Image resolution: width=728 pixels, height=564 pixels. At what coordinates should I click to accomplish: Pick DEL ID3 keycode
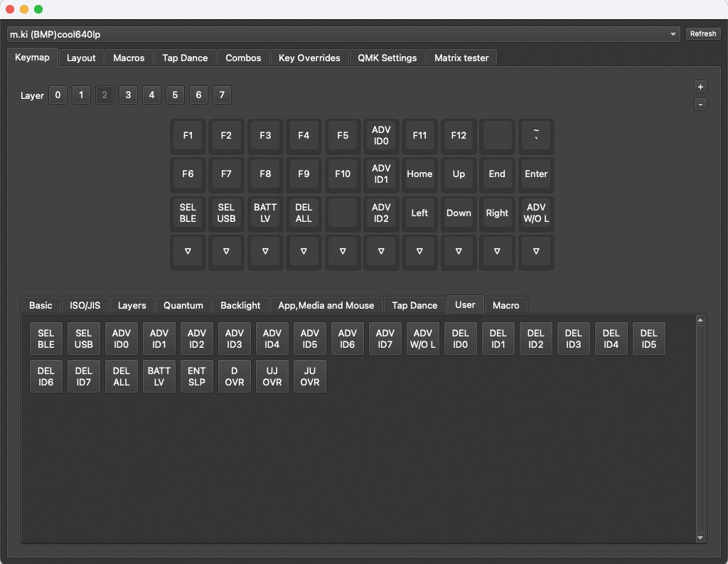(574, 339)
